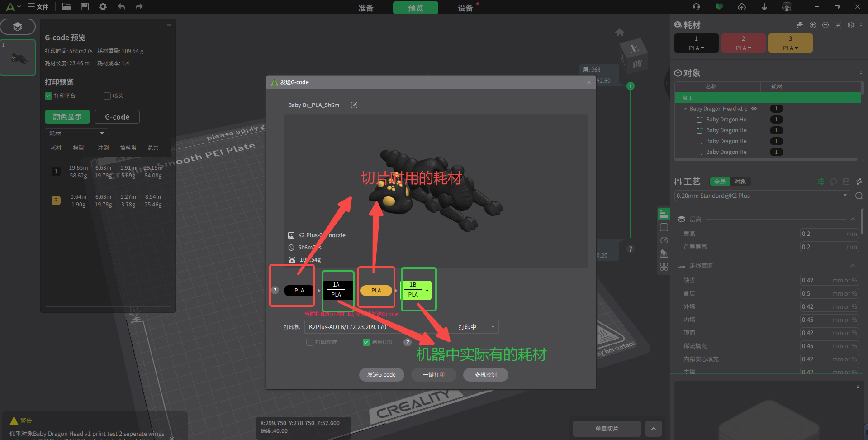The width and height of the screenshot is (868, 440).
Task: Toggle visibility of Baby Dragon Head v1
Action: [754, 109]
